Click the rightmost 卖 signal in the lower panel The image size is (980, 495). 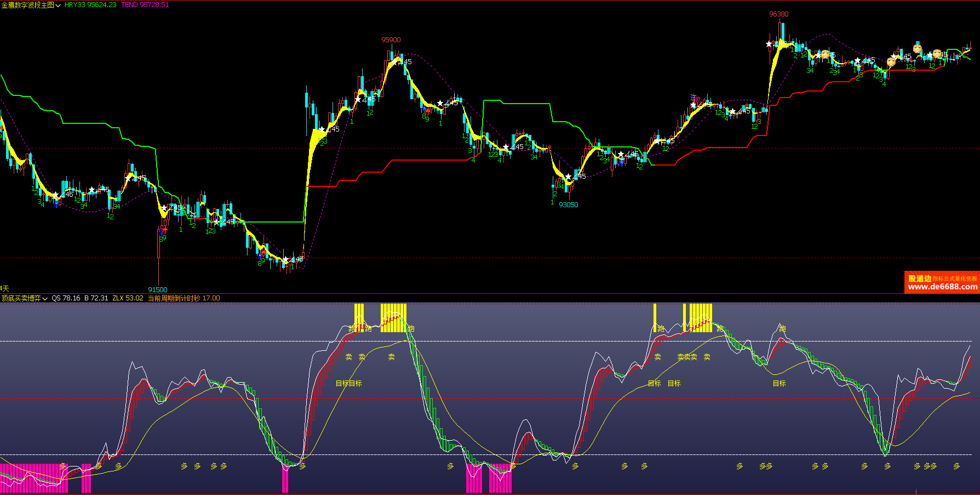[707, 357]
